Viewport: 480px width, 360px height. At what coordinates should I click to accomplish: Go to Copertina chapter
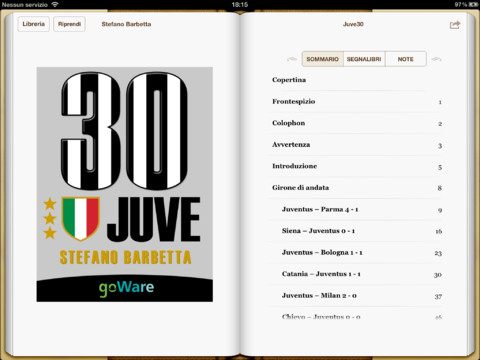[x=355, y=80]
